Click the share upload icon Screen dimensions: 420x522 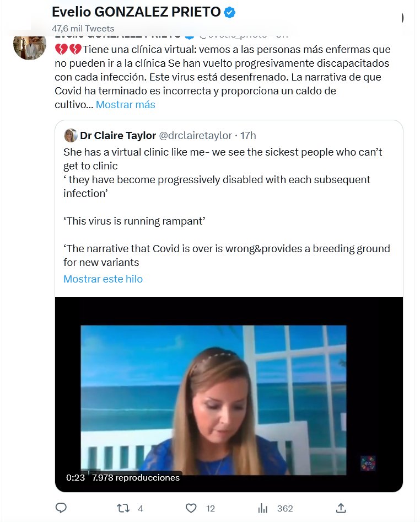(x=341, y=508)
